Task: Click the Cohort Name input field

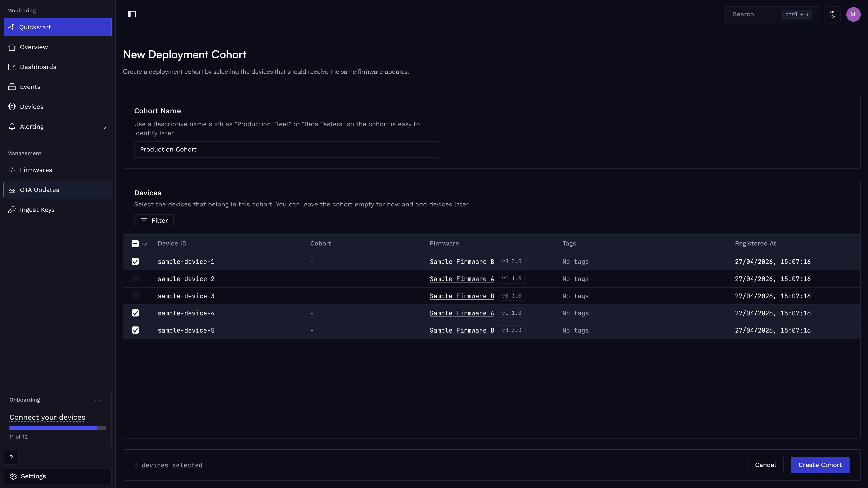Action: click(x=286, y=150)
